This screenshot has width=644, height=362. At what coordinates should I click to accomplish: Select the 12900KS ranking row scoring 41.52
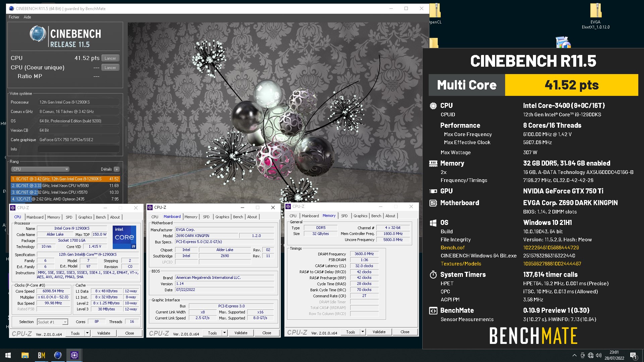pos(65,179)
